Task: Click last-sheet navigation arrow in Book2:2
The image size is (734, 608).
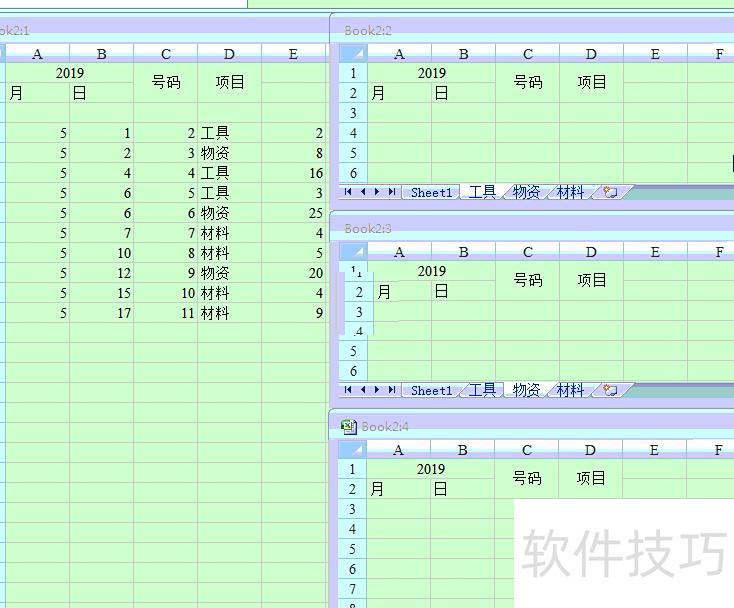Action: [x=392, y=192]
